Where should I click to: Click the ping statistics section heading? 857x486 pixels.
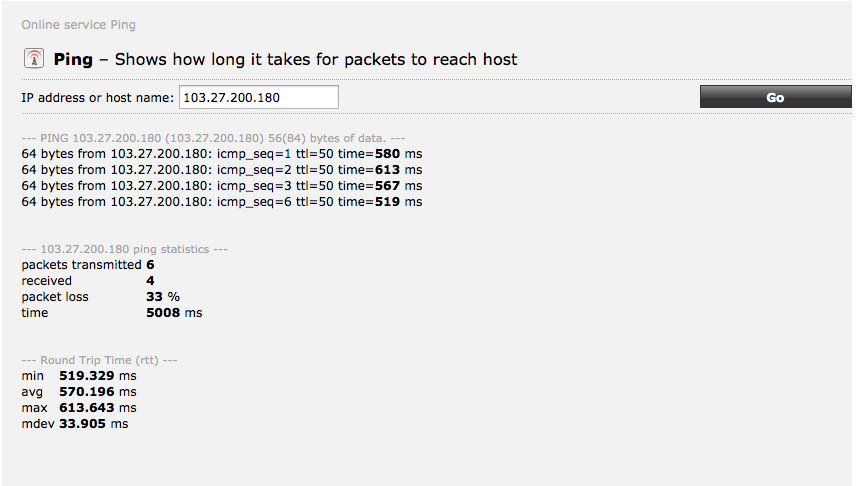[x=125, y=248]
